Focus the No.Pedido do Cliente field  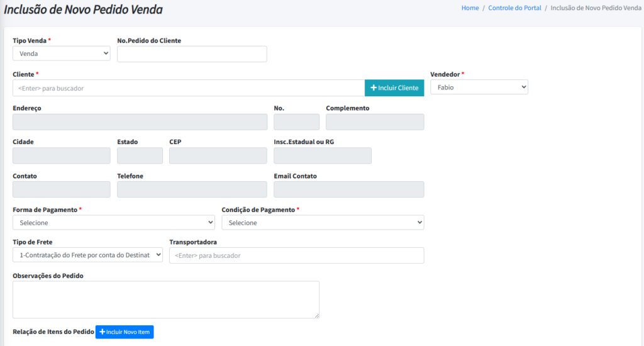point(192,54)
